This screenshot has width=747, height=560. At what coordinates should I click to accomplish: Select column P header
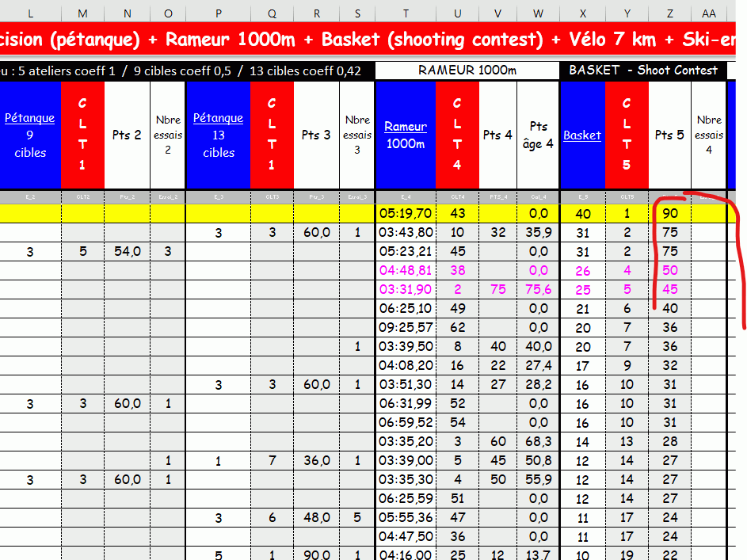coord(218,13)
